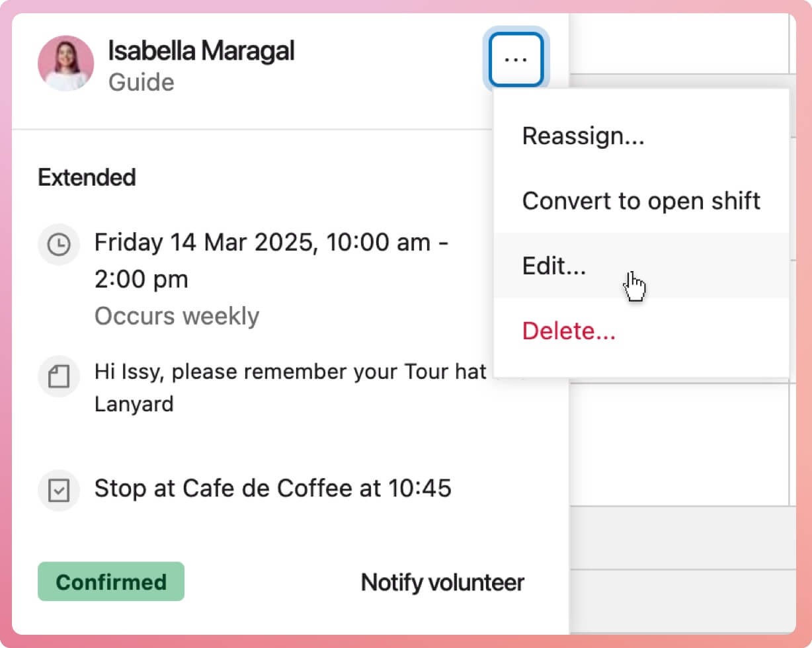This screenshot has width=812, height=648.
Task: Click the Lanyard line of the note
Action: 134,404
